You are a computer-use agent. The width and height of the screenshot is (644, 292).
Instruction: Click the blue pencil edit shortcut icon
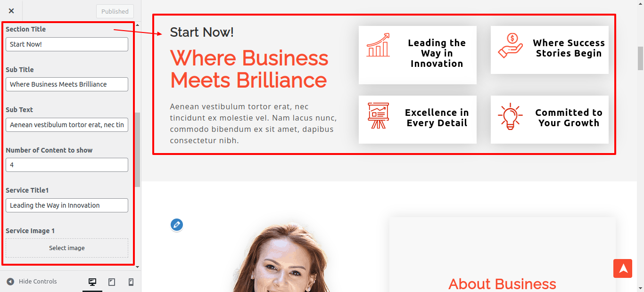coord(177,225)
